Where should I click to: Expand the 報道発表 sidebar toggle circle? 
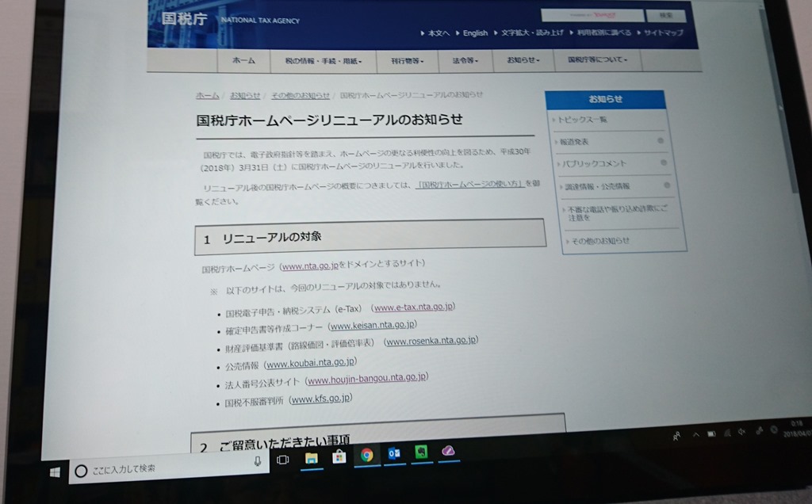pyautogui.click(x=661, y=141)
